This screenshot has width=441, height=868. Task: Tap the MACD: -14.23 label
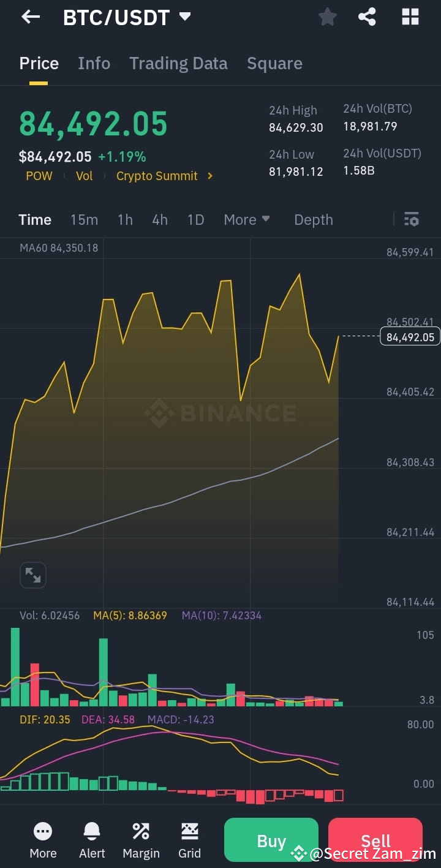coord(181,720)
